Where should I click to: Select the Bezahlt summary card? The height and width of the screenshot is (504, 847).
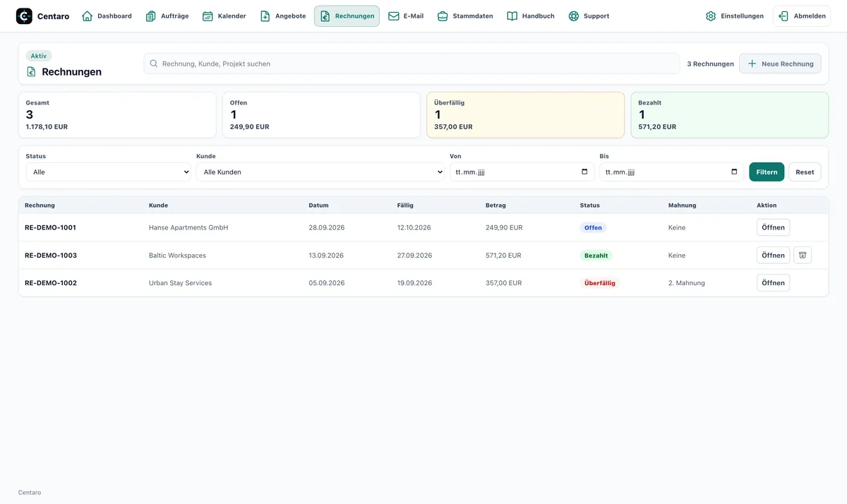click(x=730, y=115)
